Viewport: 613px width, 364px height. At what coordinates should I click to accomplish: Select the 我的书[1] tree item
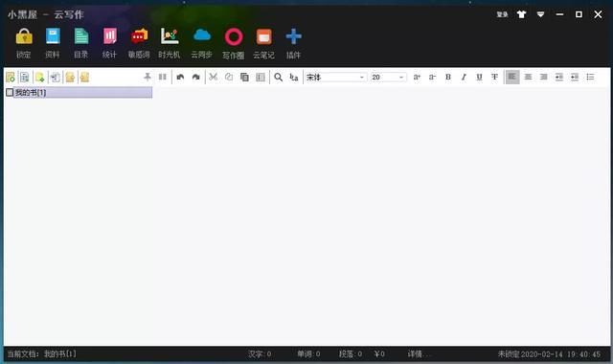tap(83, 93)
